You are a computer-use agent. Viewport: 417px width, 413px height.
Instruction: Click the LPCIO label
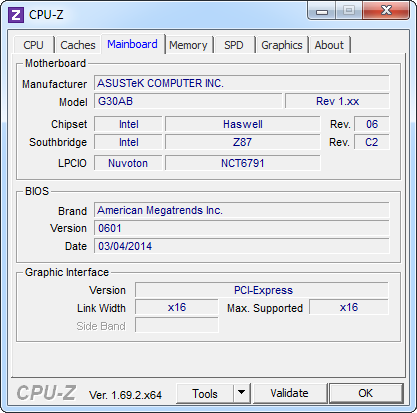point(72,163)
